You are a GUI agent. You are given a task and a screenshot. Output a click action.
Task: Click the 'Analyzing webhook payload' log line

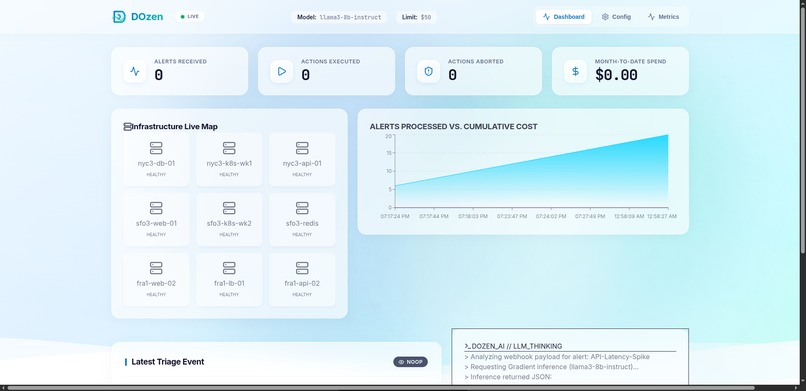557,357
